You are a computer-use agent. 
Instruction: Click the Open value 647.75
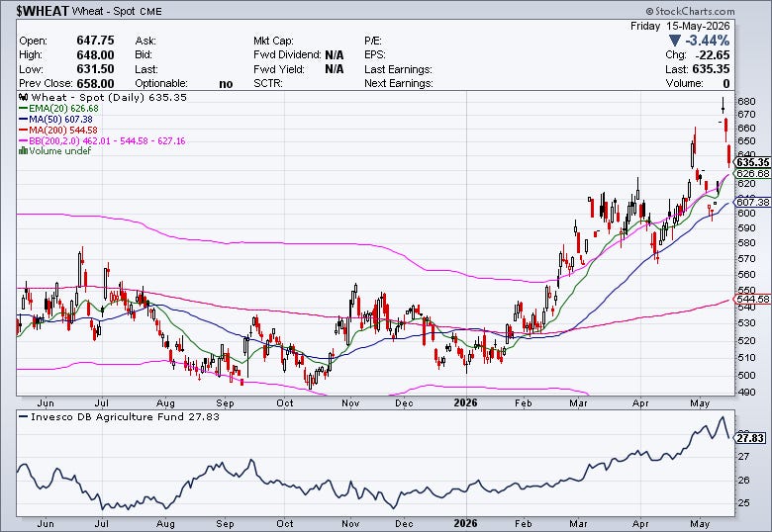95,41
